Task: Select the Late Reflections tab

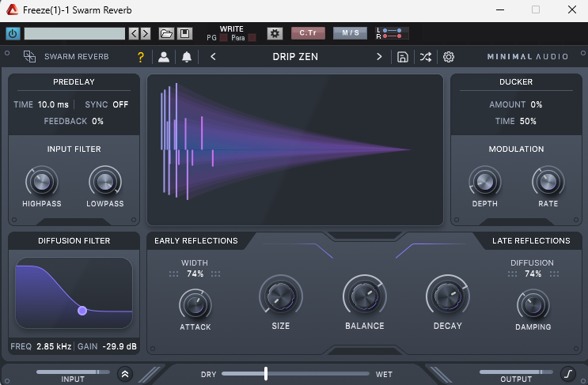Action: (x=531, y=241)
